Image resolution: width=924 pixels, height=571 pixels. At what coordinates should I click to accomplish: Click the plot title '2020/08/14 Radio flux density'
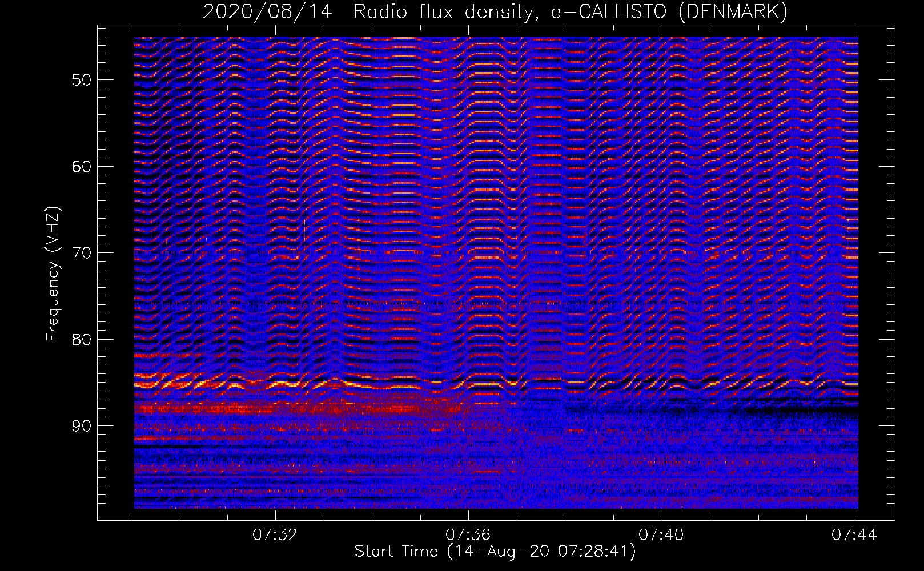coord(370,11)
